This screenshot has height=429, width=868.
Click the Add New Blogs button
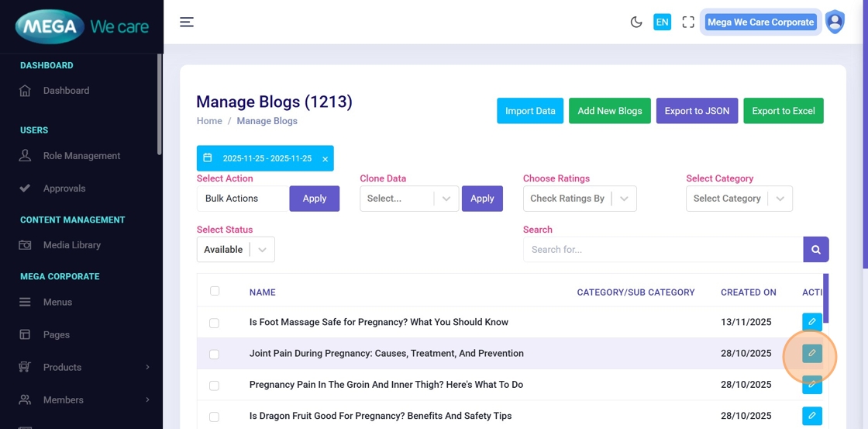(609, 111)
